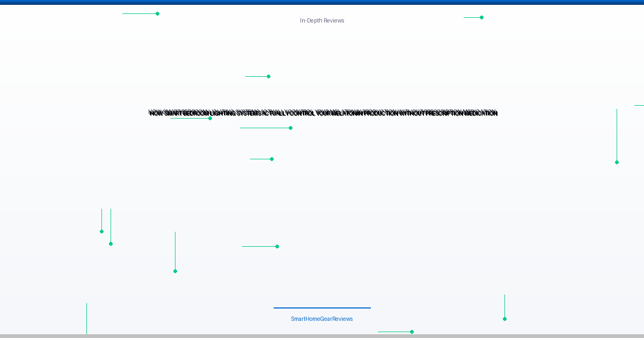Image resolution: width=644 pixels, height=338 pixels.
Task: Click the shorter of the paired vertical lines' dot
Action: pos(101,231)
